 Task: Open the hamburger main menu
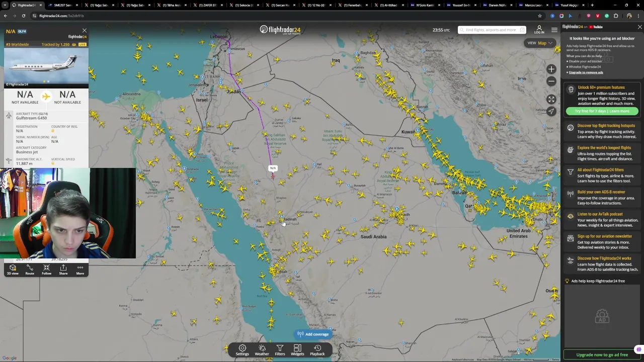pos(554,30)
